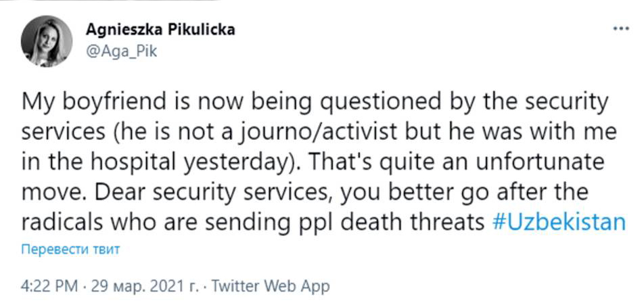
Task: Open the Agnieszka Pikulicka display name link
Action: pos(160,30)
